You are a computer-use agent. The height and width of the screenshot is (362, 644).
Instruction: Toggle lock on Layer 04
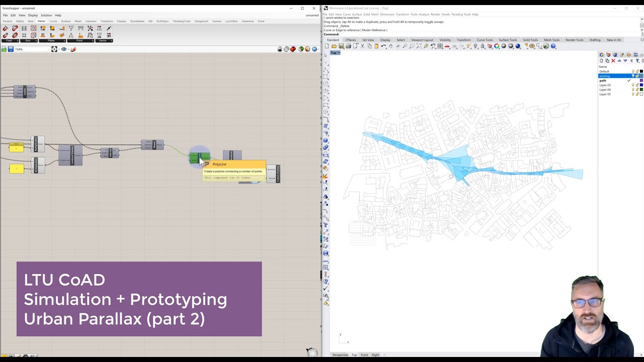click(637, 89)
